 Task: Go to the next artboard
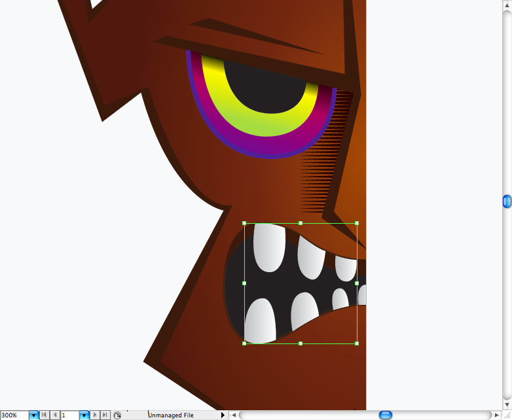point(95,415)
